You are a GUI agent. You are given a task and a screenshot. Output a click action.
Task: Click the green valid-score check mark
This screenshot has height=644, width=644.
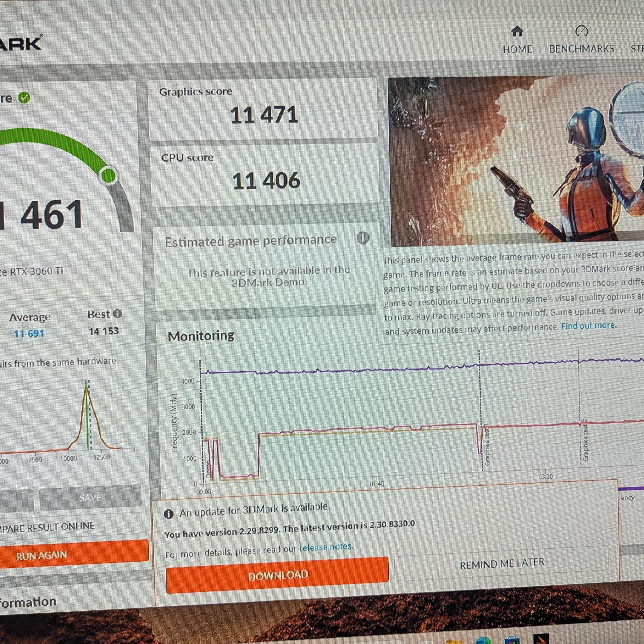coord(24,98)
